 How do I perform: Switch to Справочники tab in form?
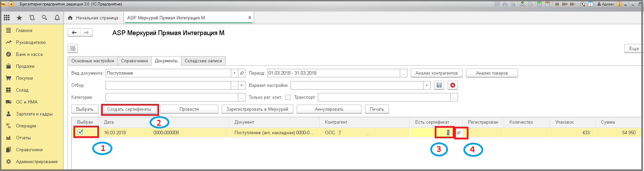[135, 61]
